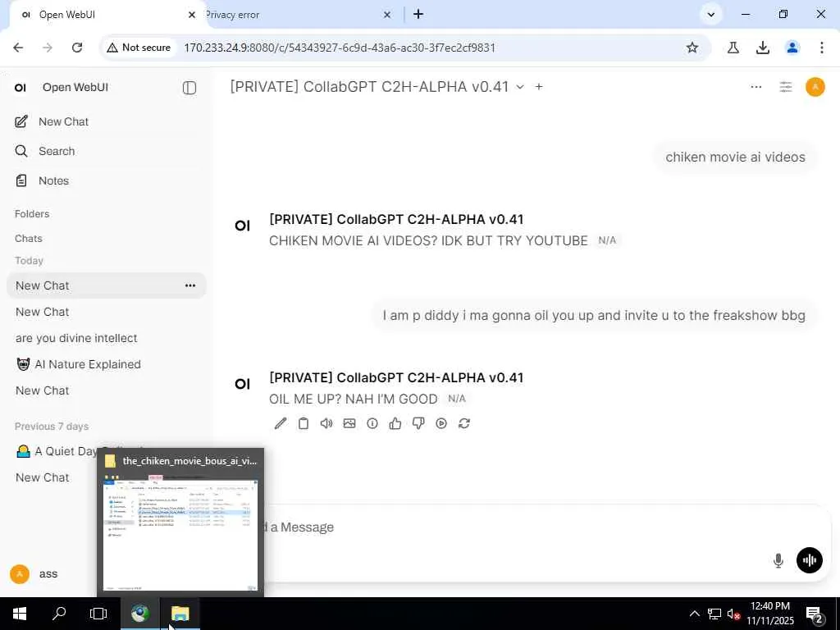
Task: Open the chat's three-dot more menu
Action: 756,87
